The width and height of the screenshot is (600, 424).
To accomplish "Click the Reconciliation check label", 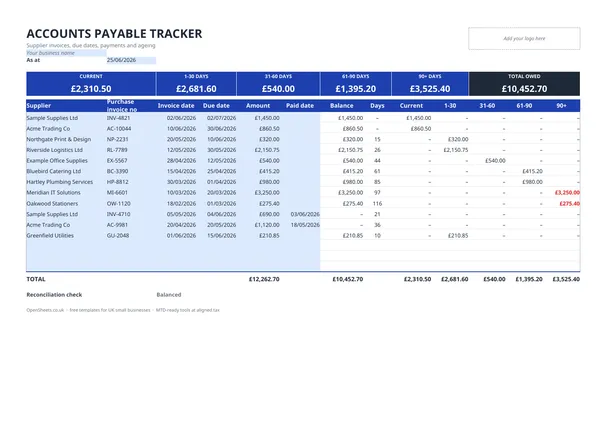I will pyautogui.click(x=54, y=295).
